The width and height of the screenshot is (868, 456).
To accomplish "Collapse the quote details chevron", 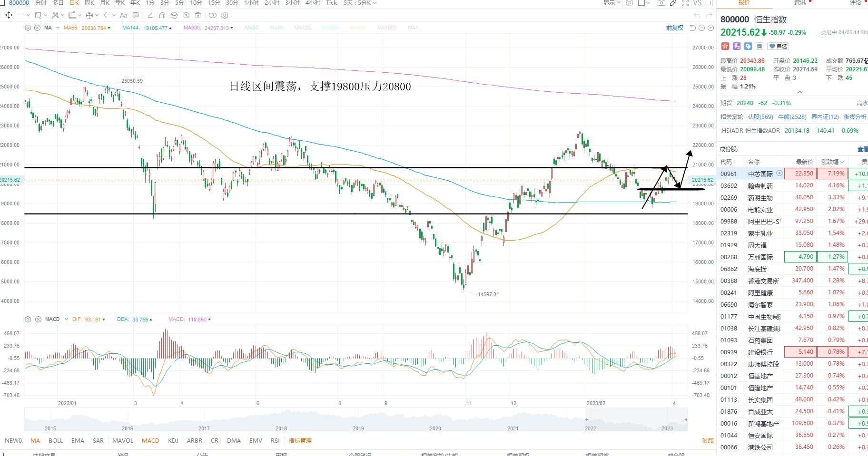I will pos(799,92).
